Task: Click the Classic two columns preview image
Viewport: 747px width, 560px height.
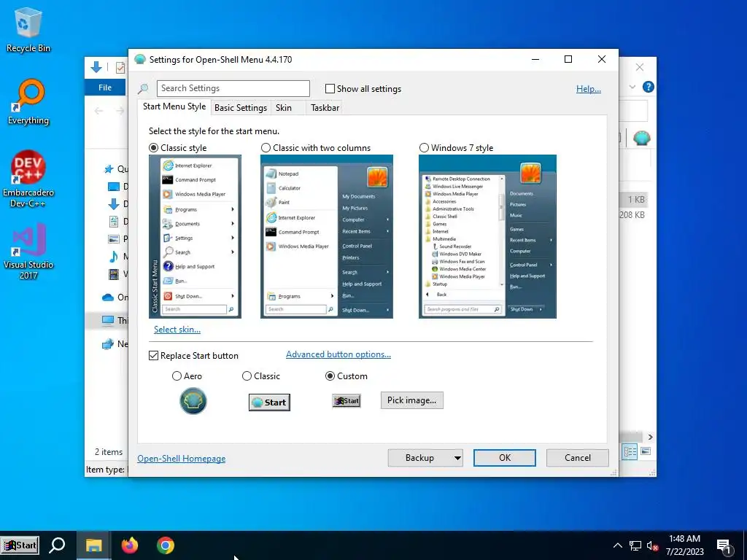Action: [327, 237]
